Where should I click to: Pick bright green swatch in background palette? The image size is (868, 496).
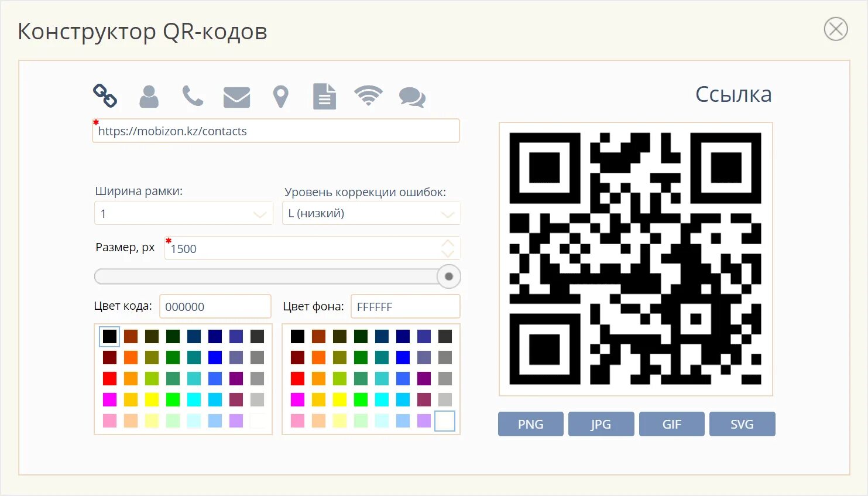tap(361, 399)
